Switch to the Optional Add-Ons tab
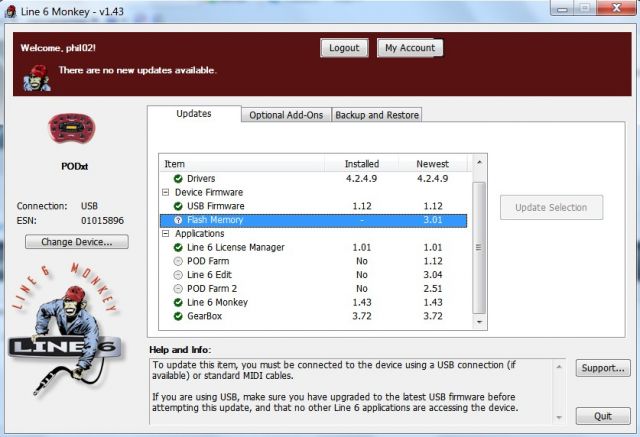 point(286,115)
